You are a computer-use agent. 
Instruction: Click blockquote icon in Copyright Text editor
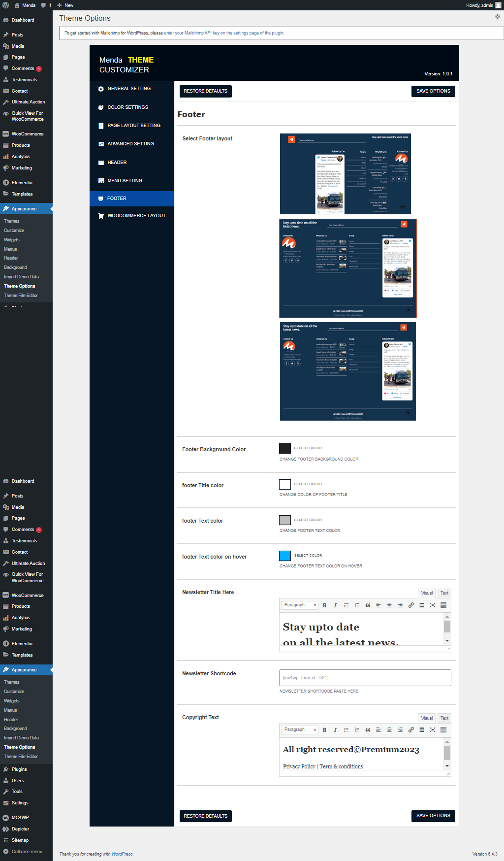coord(368,730)
